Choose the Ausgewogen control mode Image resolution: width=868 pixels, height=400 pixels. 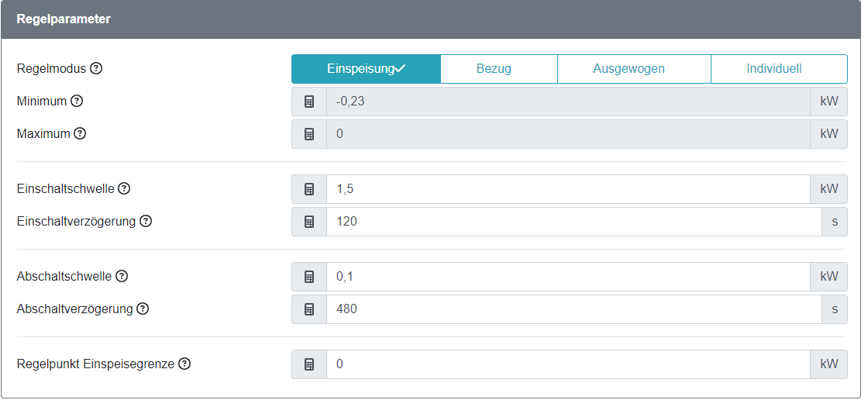[x=629, y=69]
